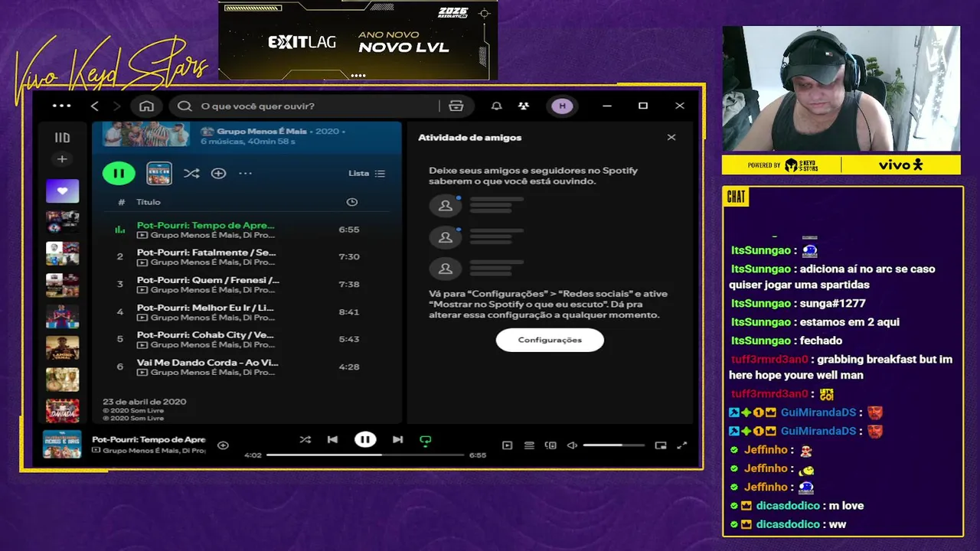Viewport: 980px width, 551px height.
Task: Click the album cover preview next to play
Action: pos(159,173)
